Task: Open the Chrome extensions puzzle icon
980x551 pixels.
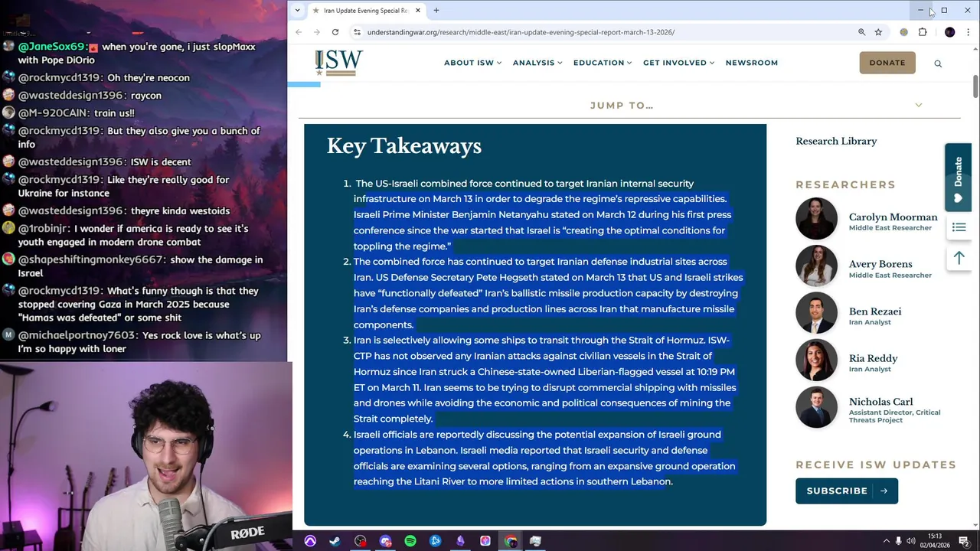Action: pos(923,32)
